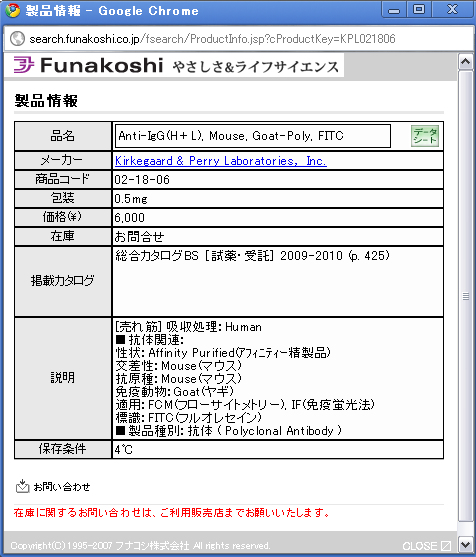Click the copyright フナコシ株式会社 footer text

pyautogui.click(x=140, y=546)
